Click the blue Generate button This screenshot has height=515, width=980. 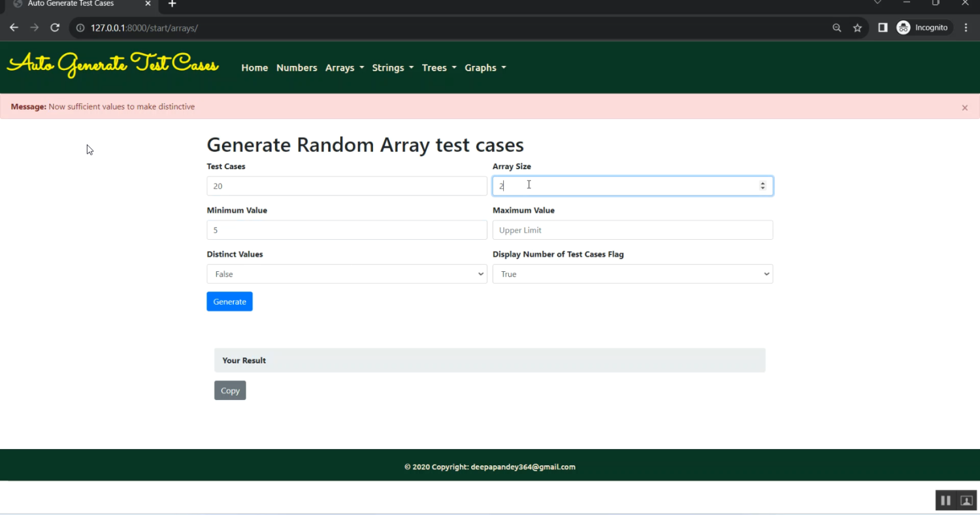(229, 301)
